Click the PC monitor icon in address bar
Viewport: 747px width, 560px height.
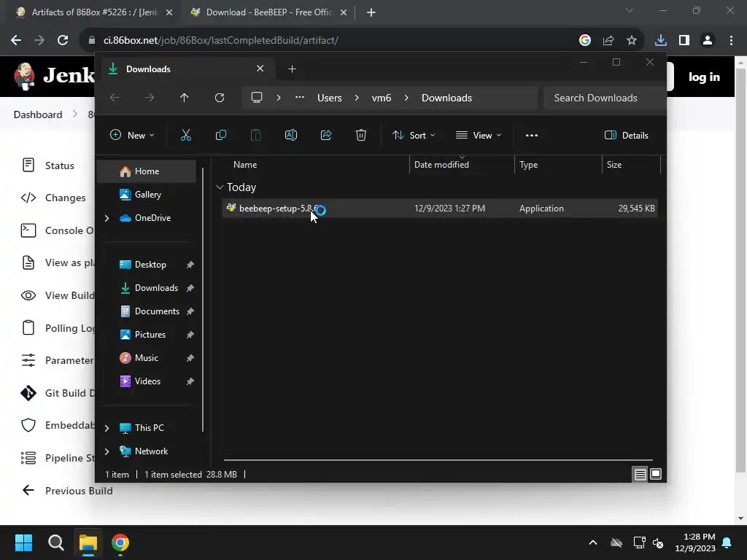click(x=257, y=98)
